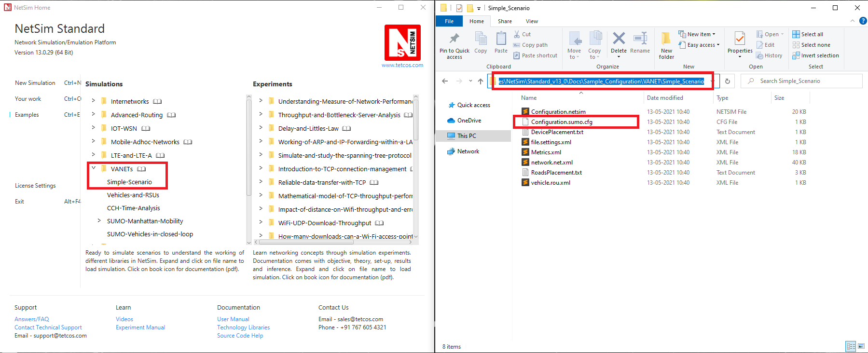Open www.tetcos.com link
This screenshot has width=868, height=353.
402,65
